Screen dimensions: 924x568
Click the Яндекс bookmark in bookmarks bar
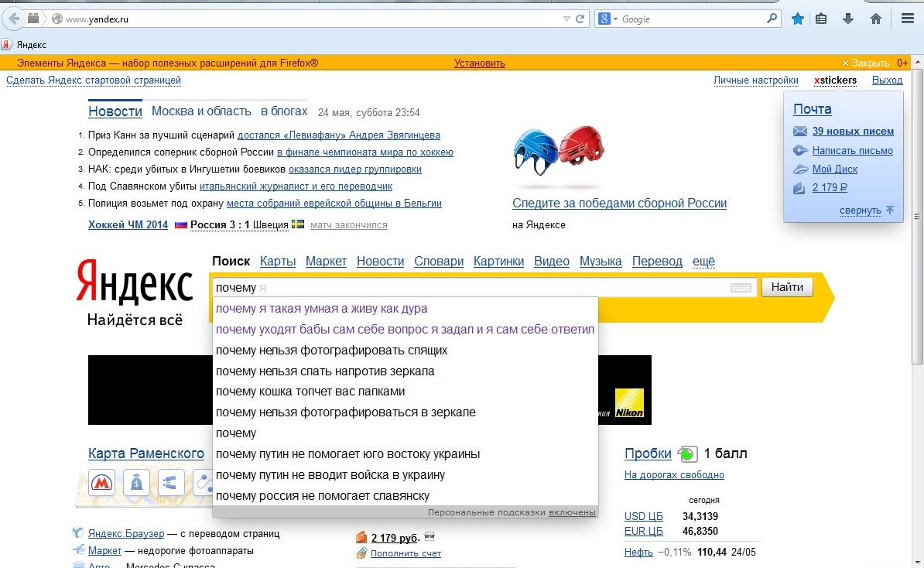(x=24, y=44)
